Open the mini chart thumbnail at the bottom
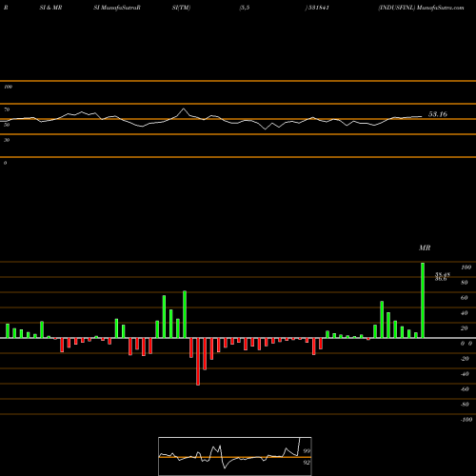This screenshot has height=476, width=476. click(x=235, y=456)
